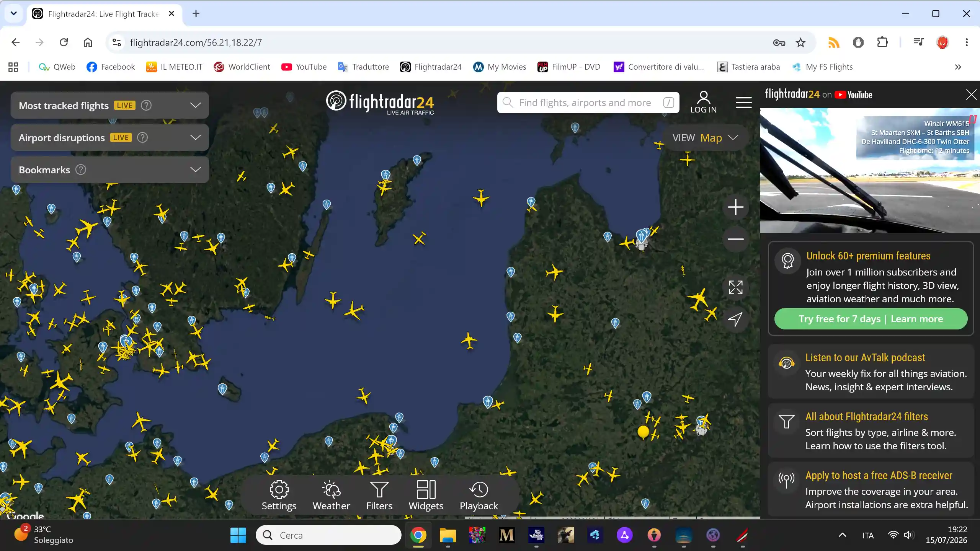Screen dimensions: 980x551
Task: Close the Flightradar24 YouTube side panel
Action: tap(971, 95)
